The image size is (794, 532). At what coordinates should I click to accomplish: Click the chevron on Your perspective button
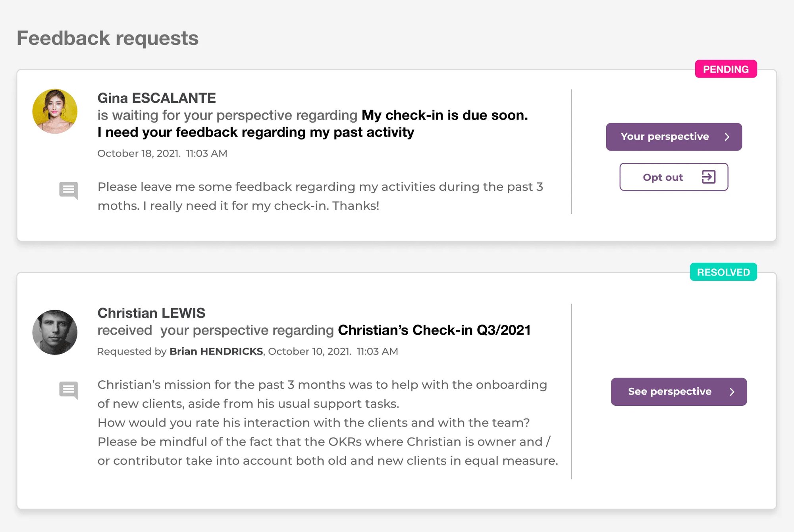tap(727, 137)
